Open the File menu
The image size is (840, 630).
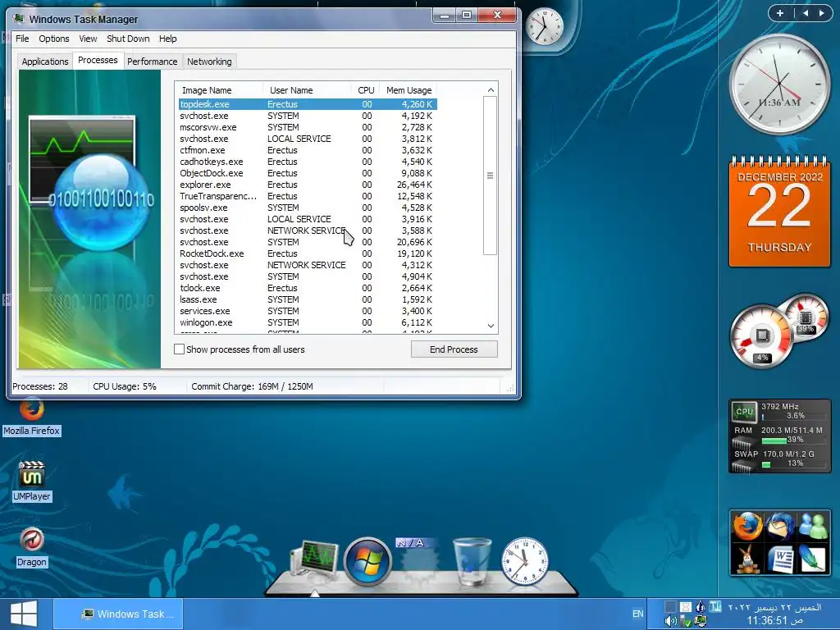(22, 39)
